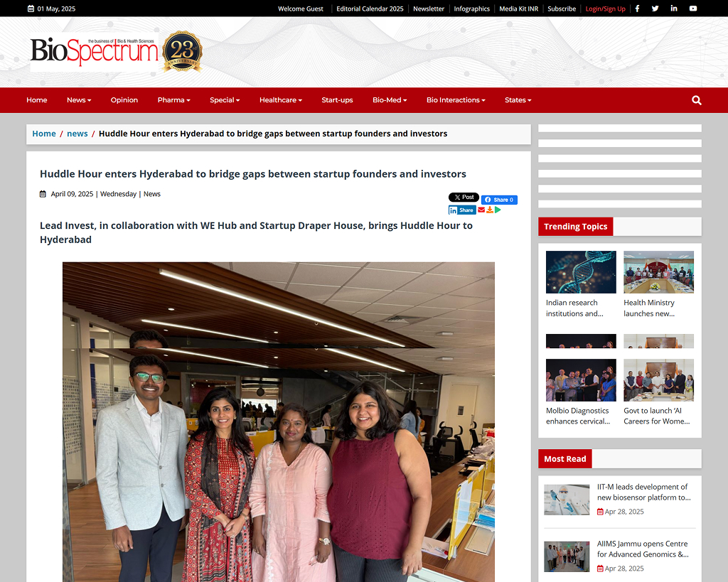Open DNA helix thumbnail for Indian research
The width and height of the screenshot is (728, 582).
581,272
